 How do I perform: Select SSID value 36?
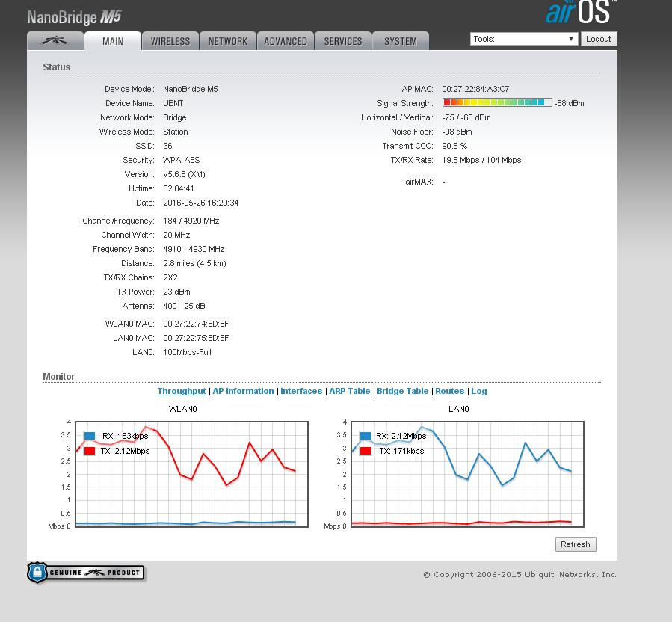pyautogui.click(x=167, y=146)
